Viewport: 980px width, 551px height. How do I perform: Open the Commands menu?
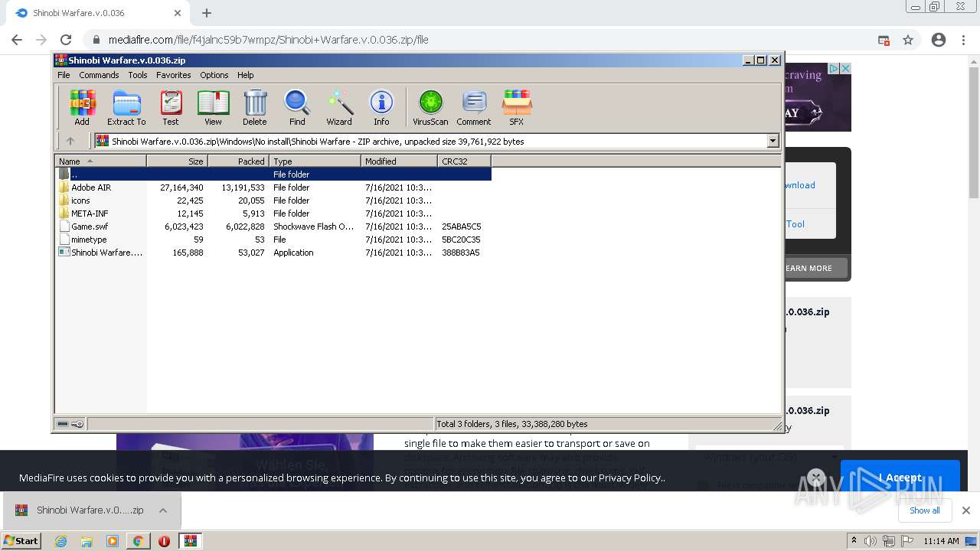pyautogui.click(x=99, y=75)
